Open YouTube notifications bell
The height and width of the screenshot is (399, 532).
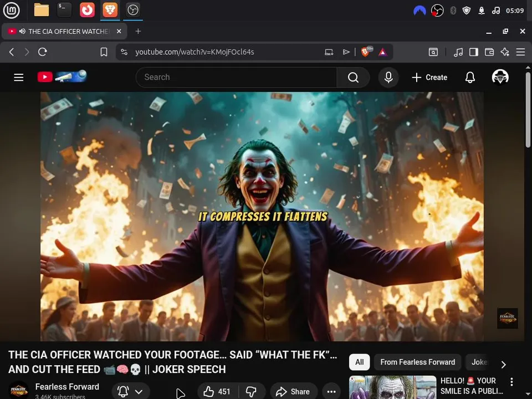[470, 78]
